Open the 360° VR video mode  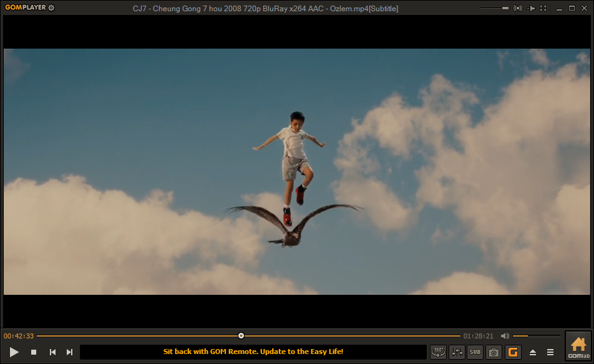point(438,352)
